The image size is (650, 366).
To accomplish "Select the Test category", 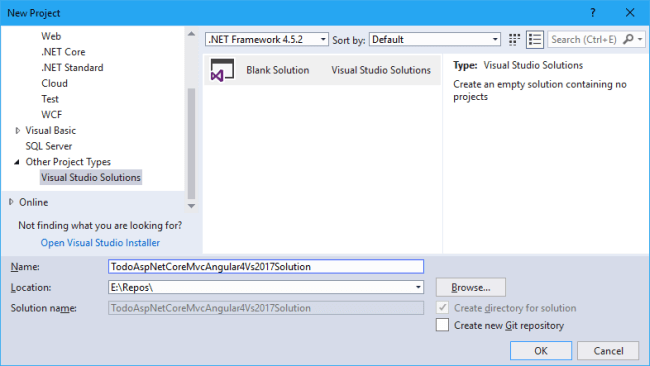I will pyautogui.click(x=50, y=99).
